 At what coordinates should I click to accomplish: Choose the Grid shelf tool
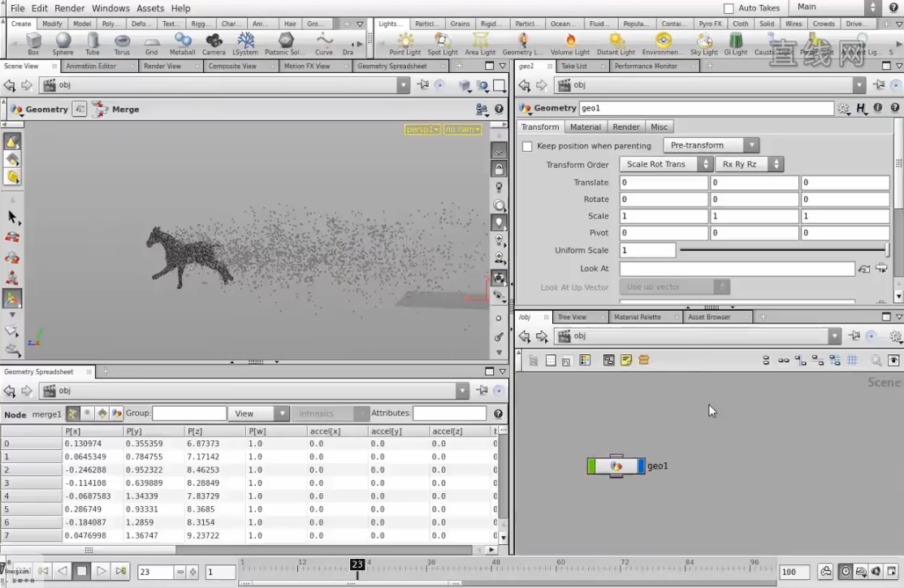(x=152, y=43)
